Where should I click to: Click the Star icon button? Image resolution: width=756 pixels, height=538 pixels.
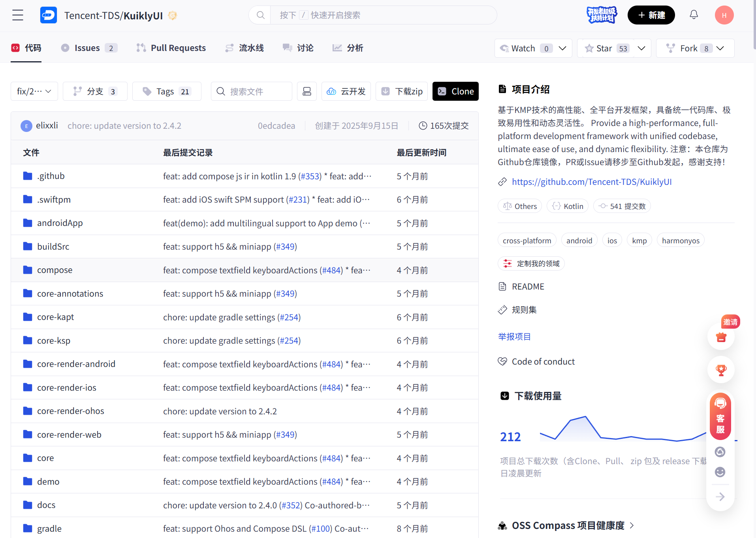click(606, 48)
